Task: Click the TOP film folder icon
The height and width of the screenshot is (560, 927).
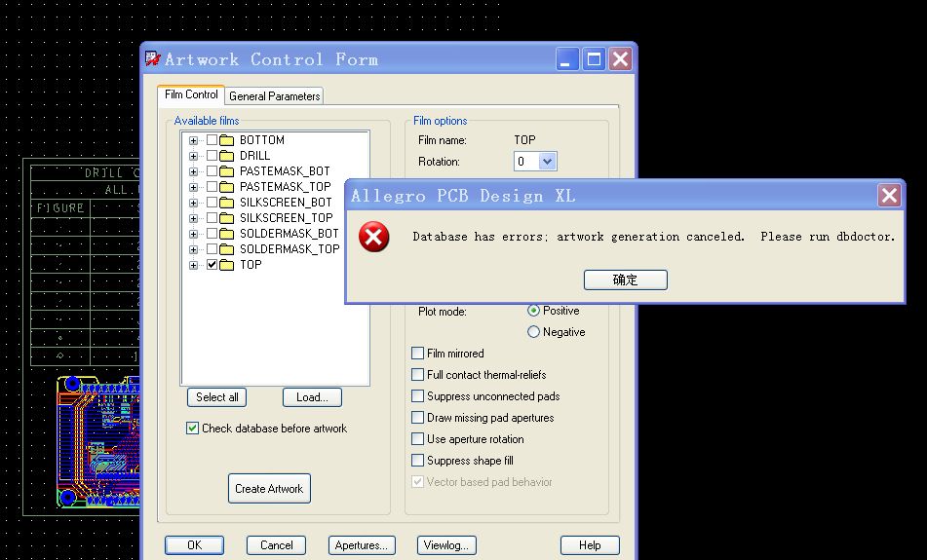Action: click(x=227, y=265)
